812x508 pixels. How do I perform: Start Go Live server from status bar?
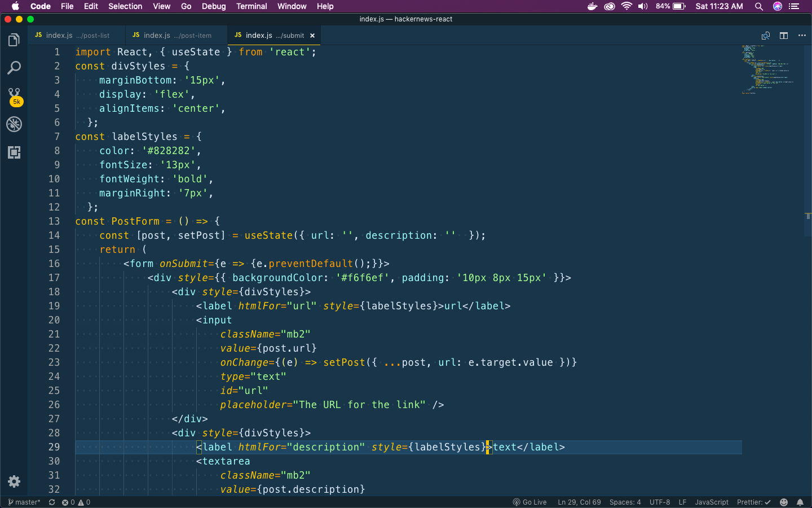529,502
